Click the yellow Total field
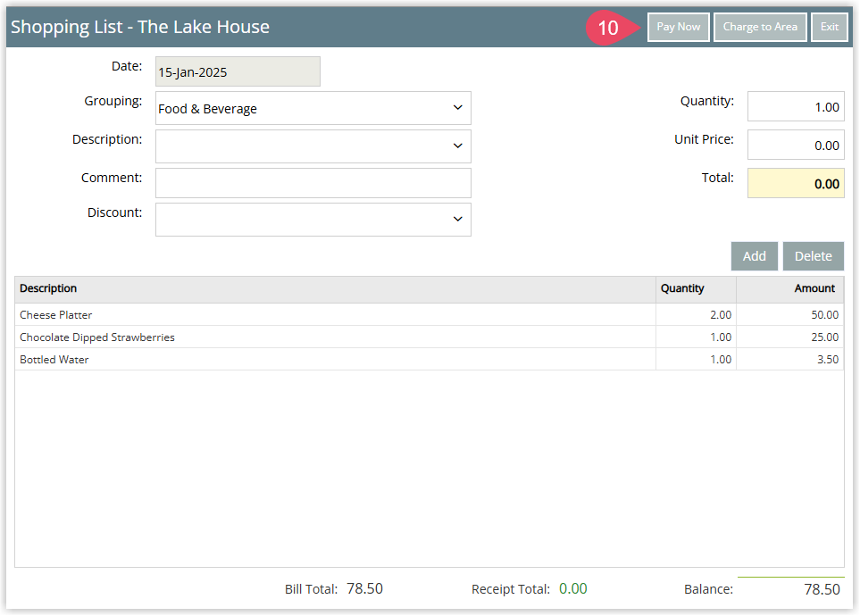 (x=796, y=183)
